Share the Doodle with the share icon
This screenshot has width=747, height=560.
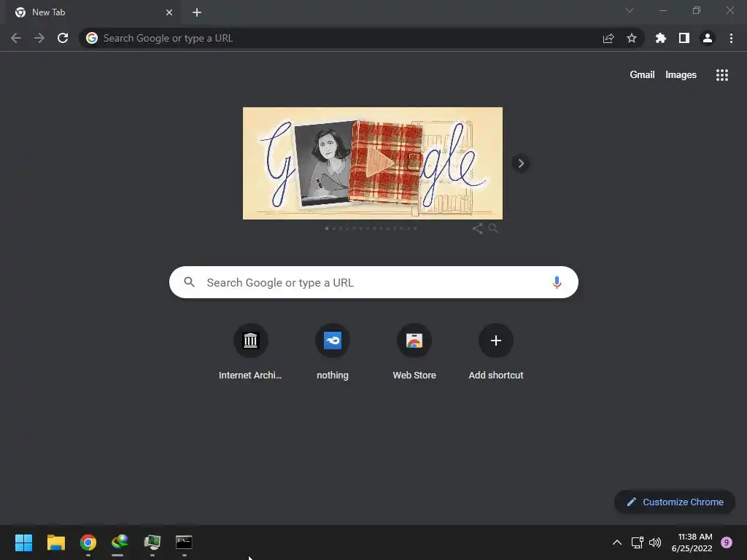pyautogui.click(x=477, y=228)
